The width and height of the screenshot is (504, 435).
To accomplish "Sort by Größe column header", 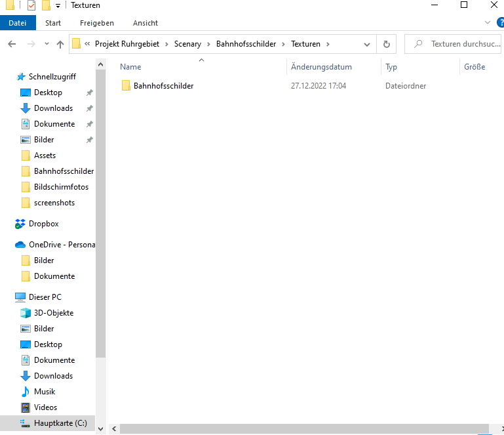I will point(475,67).
